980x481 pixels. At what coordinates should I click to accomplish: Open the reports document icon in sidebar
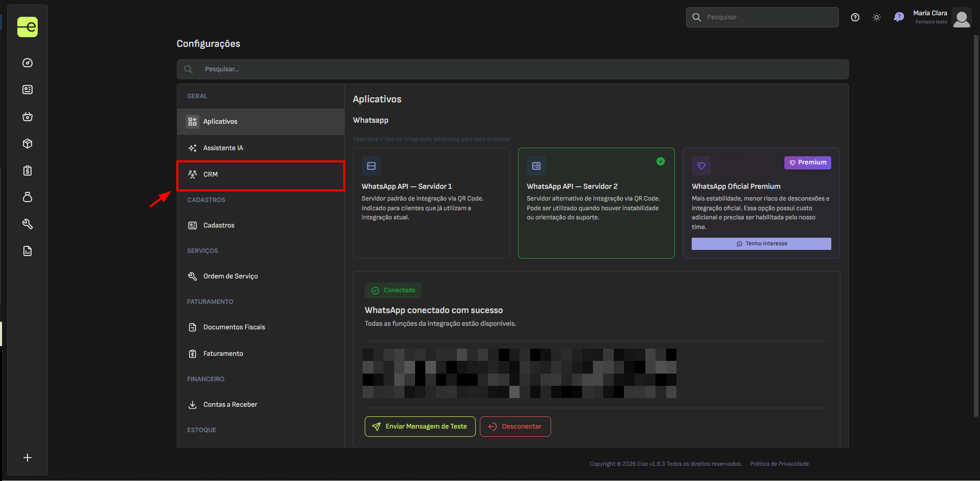pos(28,251)
